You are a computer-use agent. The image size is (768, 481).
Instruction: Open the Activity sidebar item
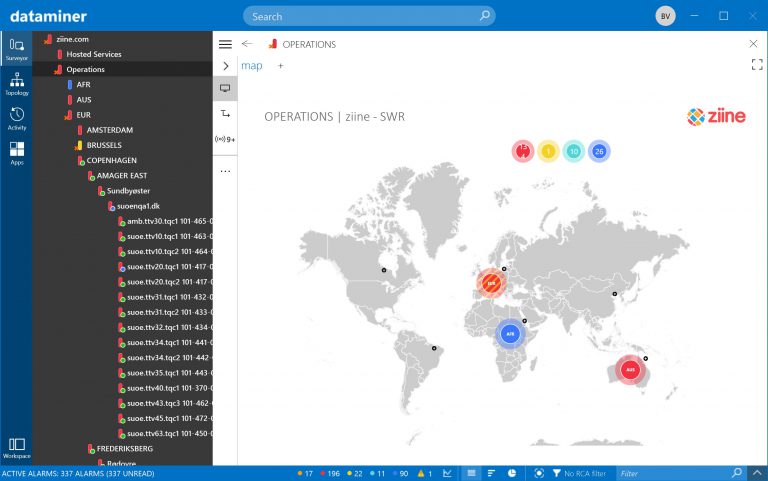(16, 118)
